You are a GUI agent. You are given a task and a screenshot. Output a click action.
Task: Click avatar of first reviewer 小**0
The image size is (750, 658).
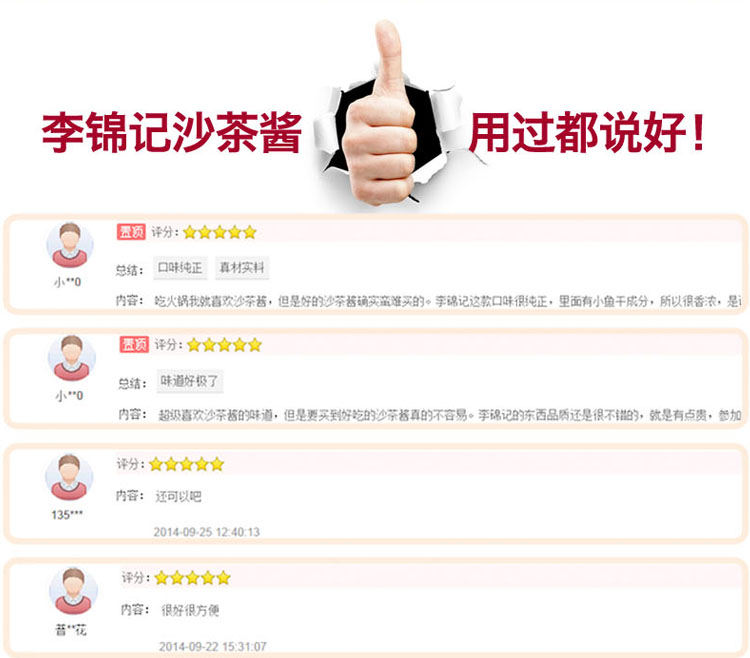(70, 244)
